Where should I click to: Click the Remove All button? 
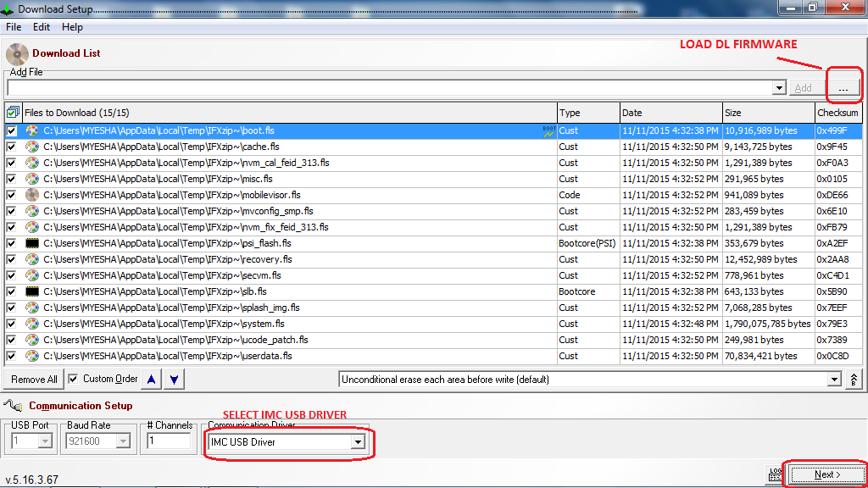coord(34,380)
